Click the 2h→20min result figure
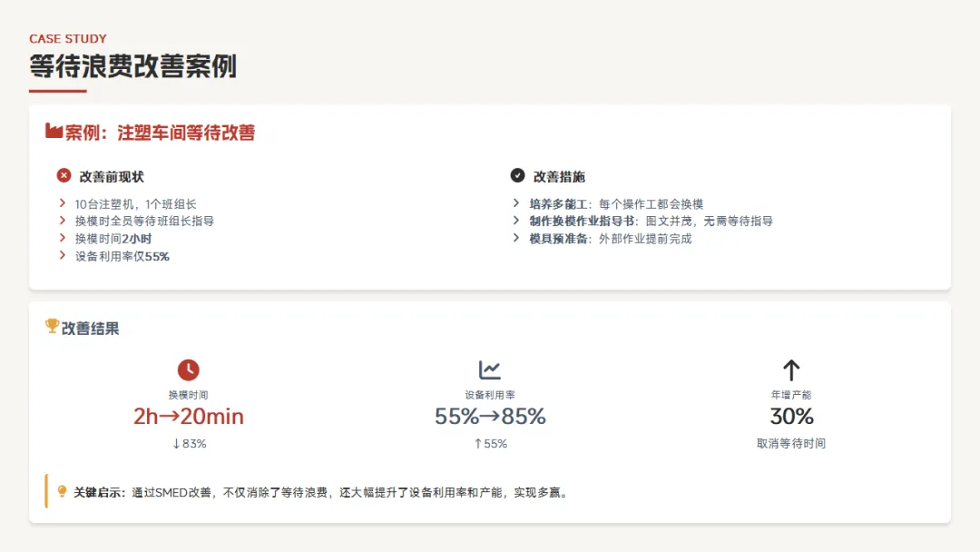The height and width of the screenshot is (552, 980). click(x=188, y=417)
